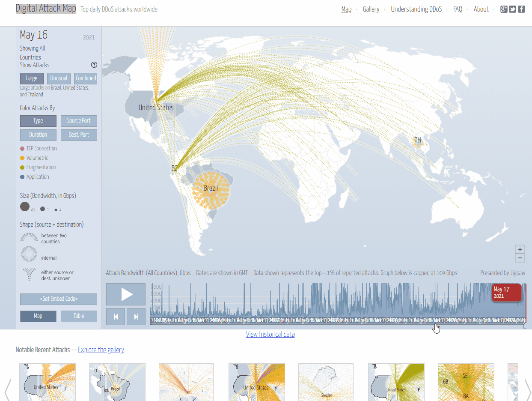The image size is (532, 401).
Task: Open the green fragmentation United States thumbnail
Action: [396, 382]
